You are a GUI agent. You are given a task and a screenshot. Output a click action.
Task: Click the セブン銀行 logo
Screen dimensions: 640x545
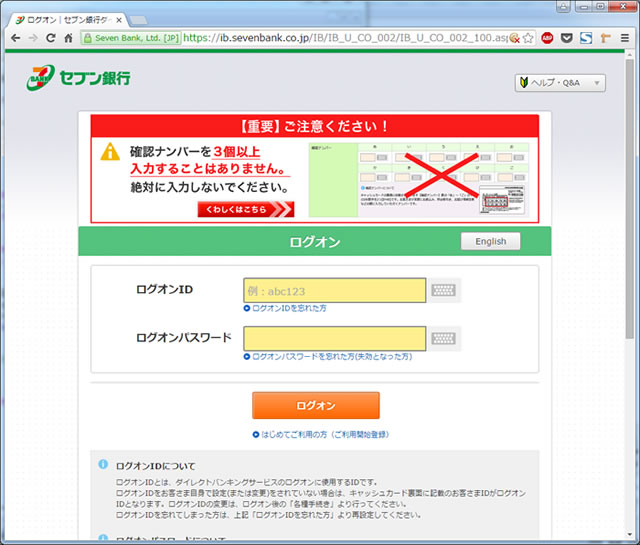pyautogui.click(x=78, y=78)
